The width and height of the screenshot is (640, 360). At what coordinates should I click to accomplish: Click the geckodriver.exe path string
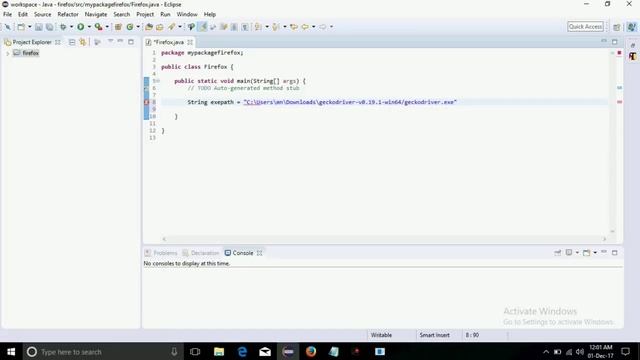tap(350, 102)
